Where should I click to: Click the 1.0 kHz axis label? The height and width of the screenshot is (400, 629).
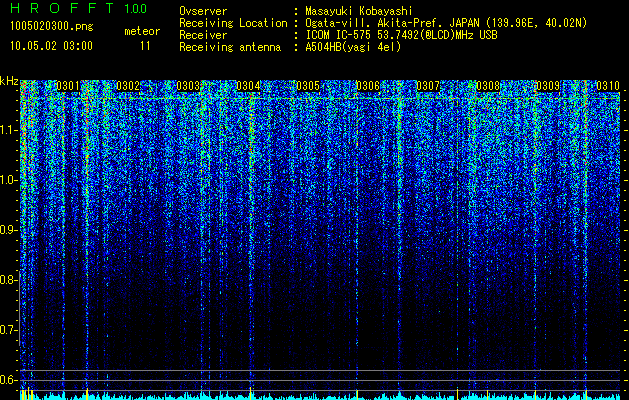[x=8, y=181]
